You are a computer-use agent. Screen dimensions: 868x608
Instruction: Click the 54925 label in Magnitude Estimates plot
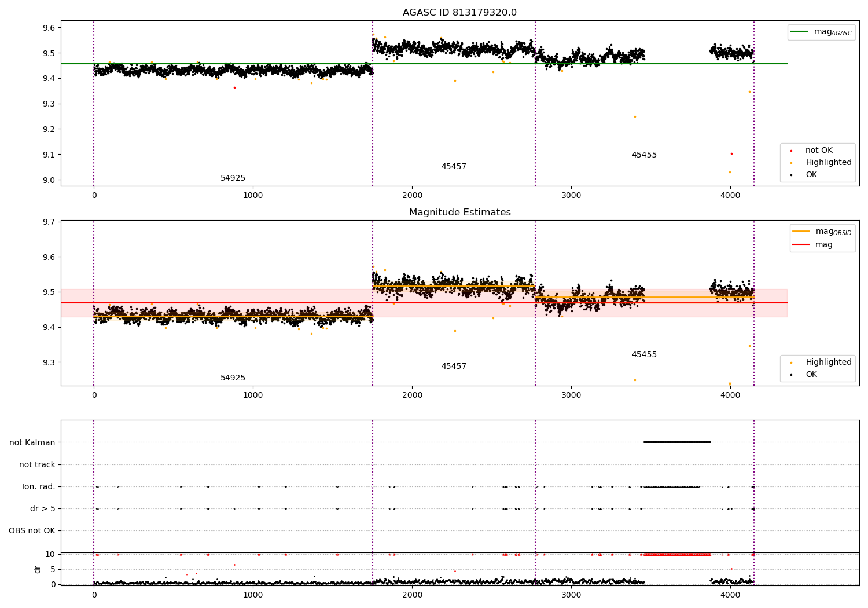click(233, 378)
